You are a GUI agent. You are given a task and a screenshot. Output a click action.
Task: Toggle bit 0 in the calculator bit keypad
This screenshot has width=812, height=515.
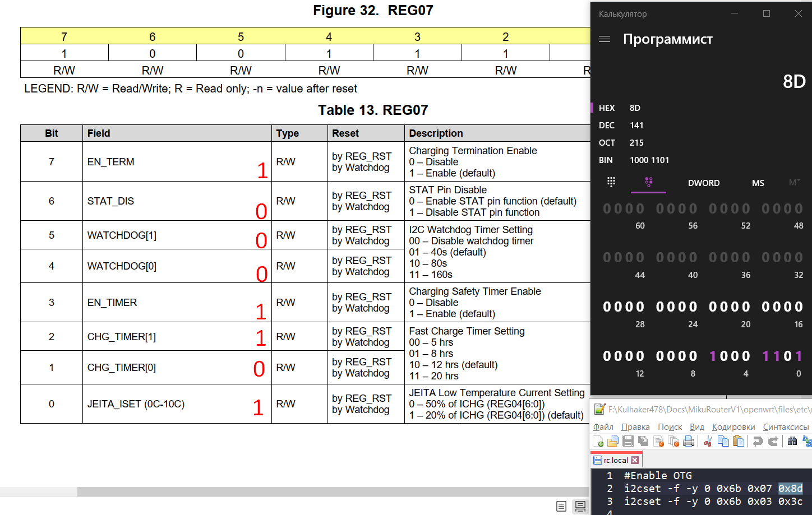point(799,356)
